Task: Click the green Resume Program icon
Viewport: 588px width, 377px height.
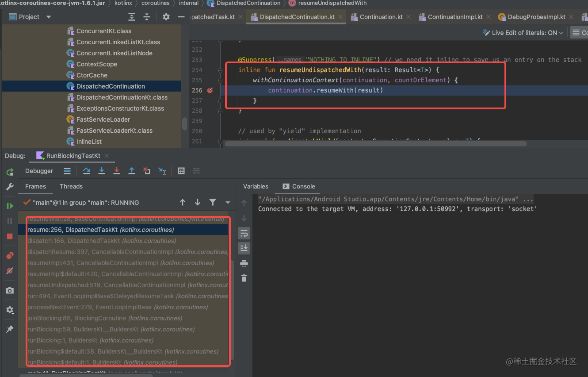Action: pyautogui.click(x=10, y=206)
